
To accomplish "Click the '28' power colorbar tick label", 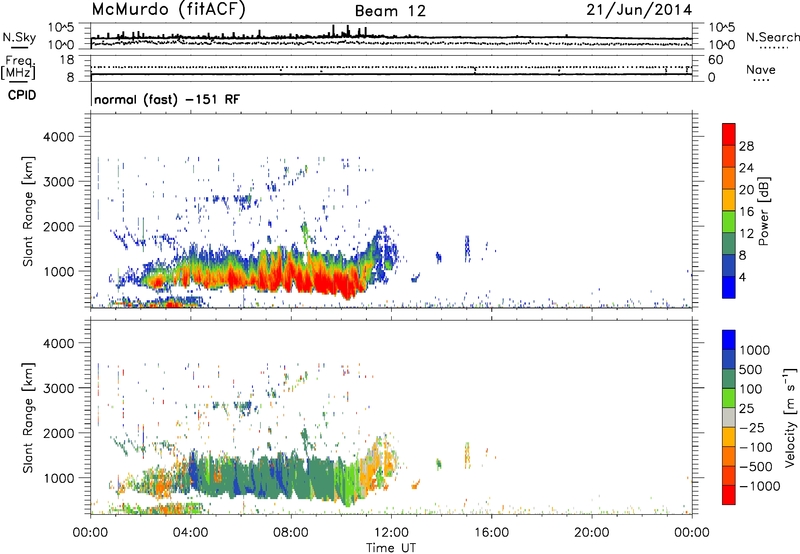I will [746, 146].
